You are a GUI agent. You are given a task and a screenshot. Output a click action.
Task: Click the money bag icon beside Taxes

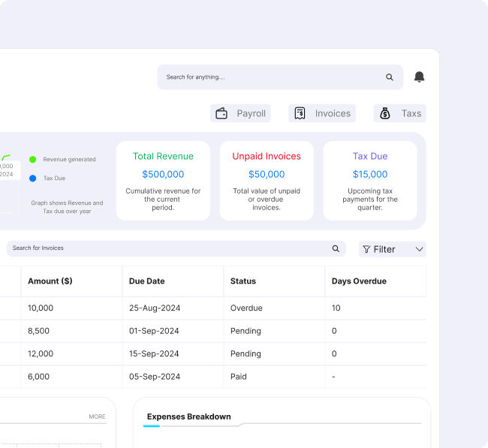(x=385, y=113)
